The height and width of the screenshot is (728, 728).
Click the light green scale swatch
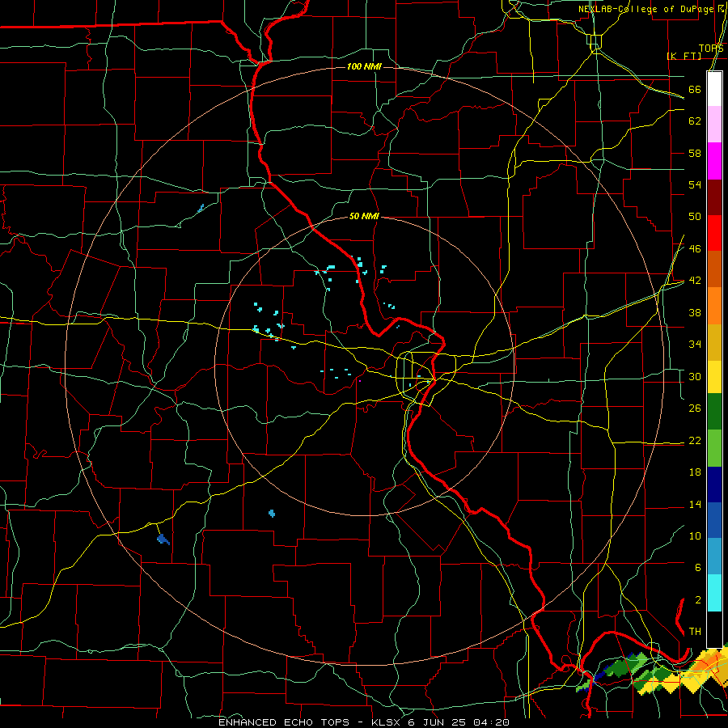tap(714, 447)
